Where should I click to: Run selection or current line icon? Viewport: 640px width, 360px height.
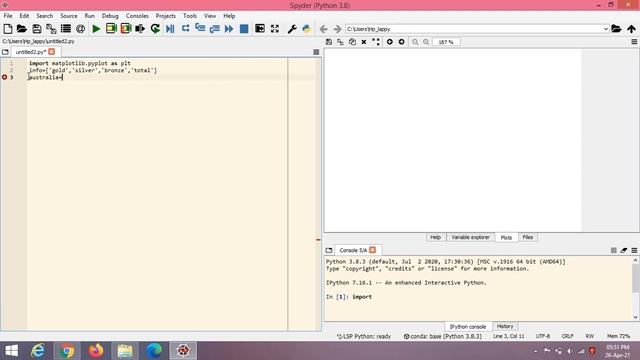pos(140,29)
